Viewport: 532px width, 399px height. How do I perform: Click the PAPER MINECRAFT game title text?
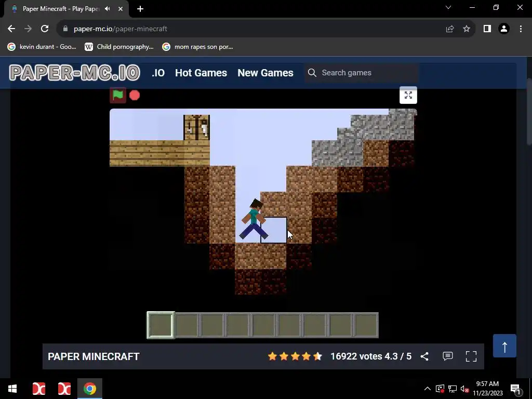(x=94, y=356)
